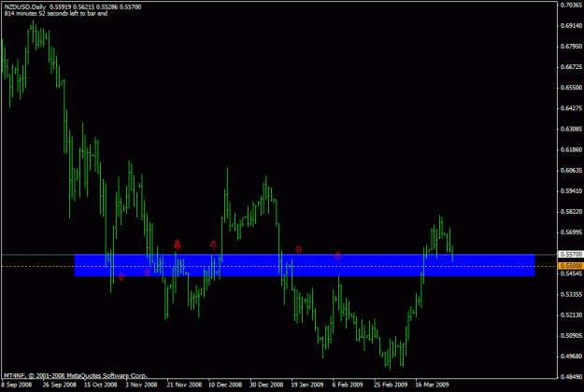Select the leftmost red up arrow
584x392 pixels.
point(121,276)
